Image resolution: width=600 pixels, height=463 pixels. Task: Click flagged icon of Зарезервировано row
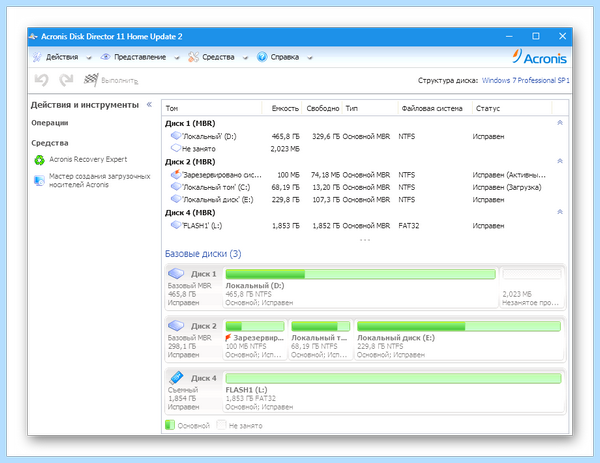pos(176,174)
